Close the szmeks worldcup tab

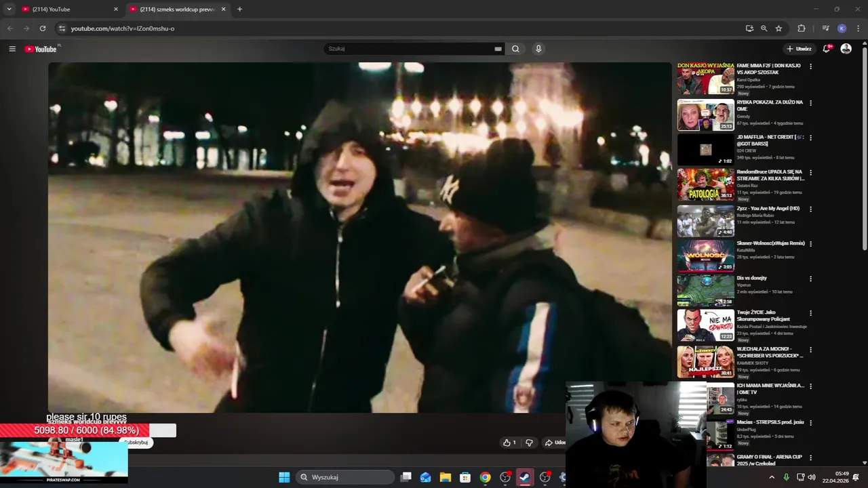click(x=224, y=9)
